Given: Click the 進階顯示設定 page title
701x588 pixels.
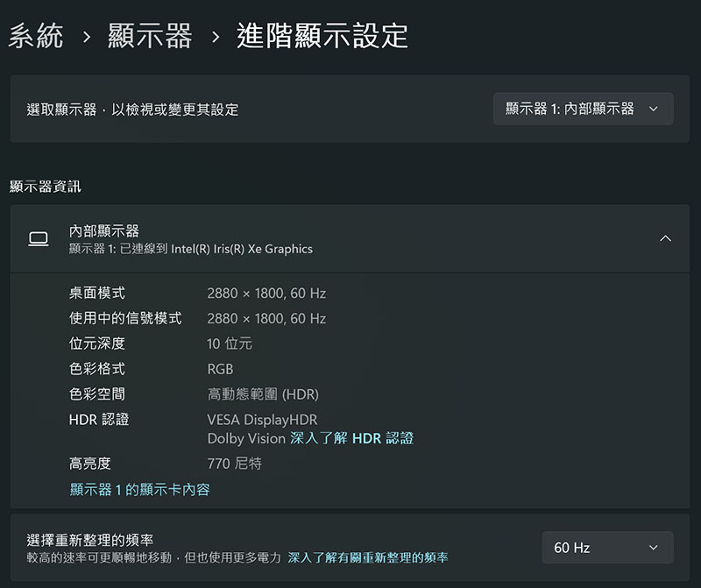Looking at the screenshot, I should click(322, 36).
